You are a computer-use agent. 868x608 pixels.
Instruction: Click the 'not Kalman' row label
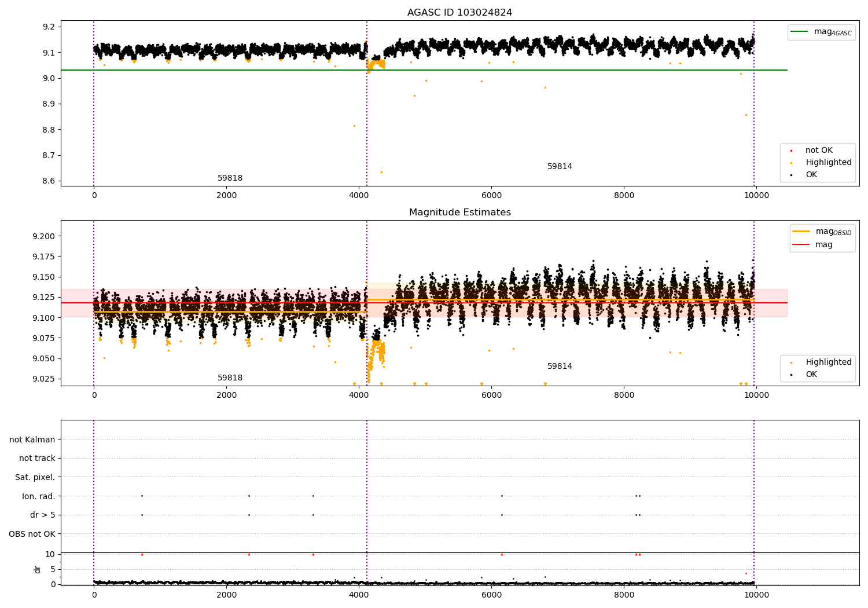[32, 439]
